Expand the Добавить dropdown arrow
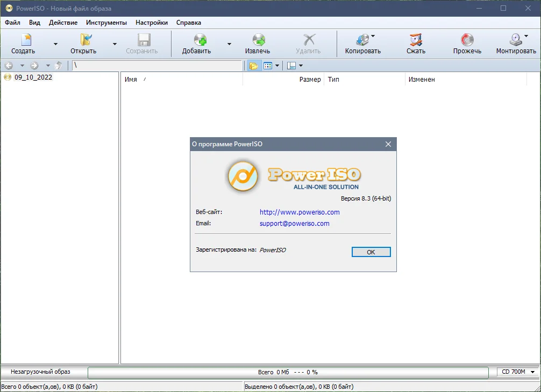 click(229, 44)
